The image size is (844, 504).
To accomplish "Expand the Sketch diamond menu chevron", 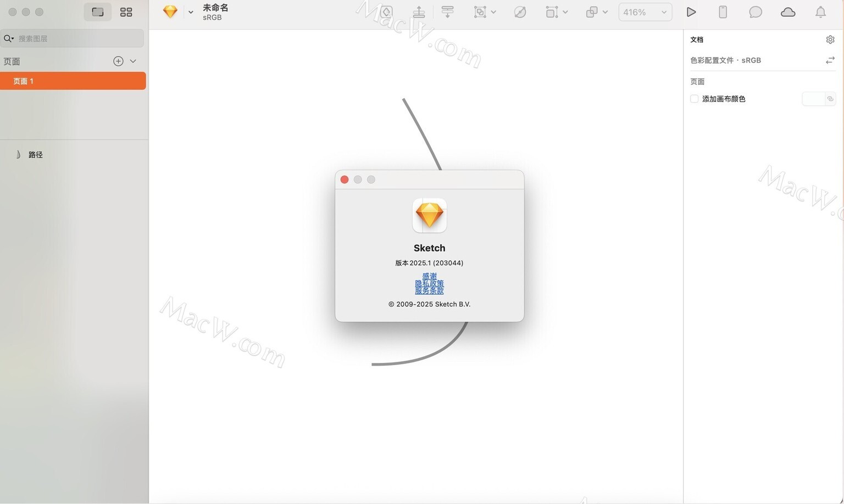I will click(x=191, y=12).
